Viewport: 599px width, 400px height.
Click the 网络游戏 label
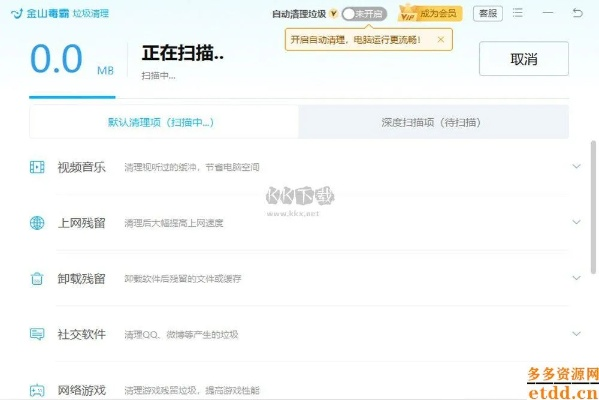tap(81, 390)
